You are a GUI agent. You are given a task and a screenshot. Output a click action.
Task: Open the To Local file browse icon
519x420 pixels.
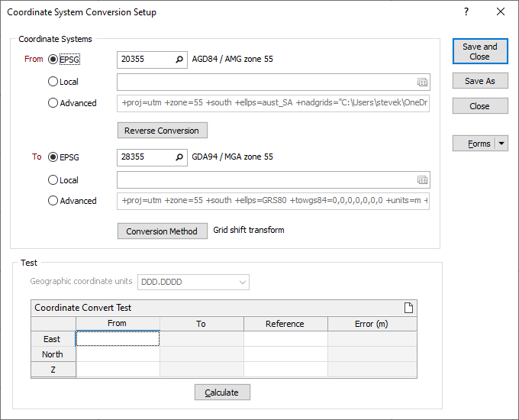coord(423,180)
